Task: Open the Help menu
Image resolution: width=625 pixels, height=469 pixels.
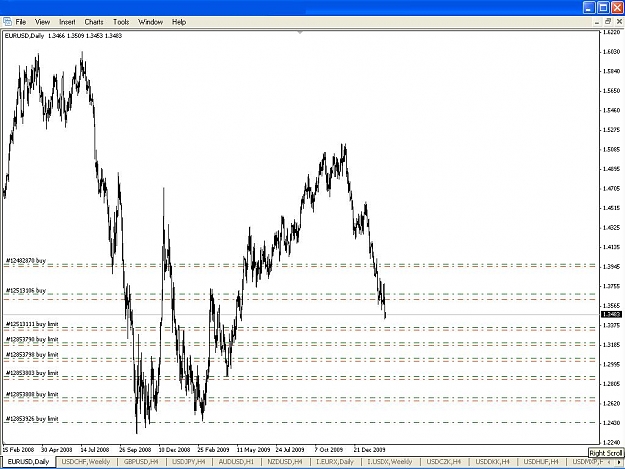Action: [x=179, y=22]
